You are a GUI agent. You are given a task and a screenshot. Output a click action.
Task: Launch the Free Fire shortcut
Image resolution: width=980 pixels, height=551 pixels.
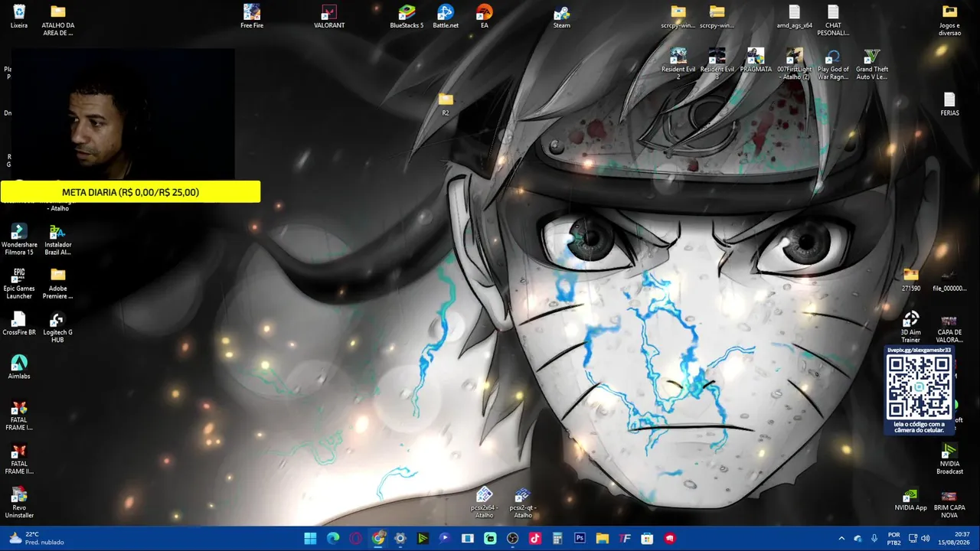252,17
